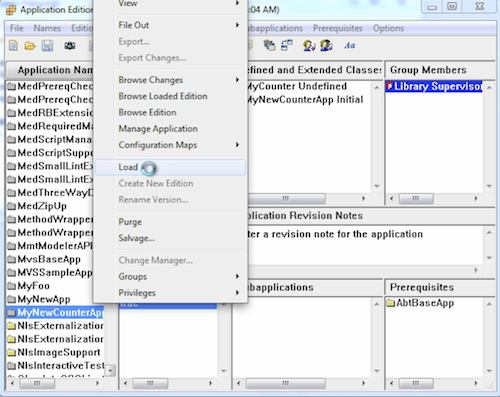Screen dimensions: 500x397
Task: Click the folder icon beside AbtBaseApp
Action: pyautogui.click(x=391, y=303)
